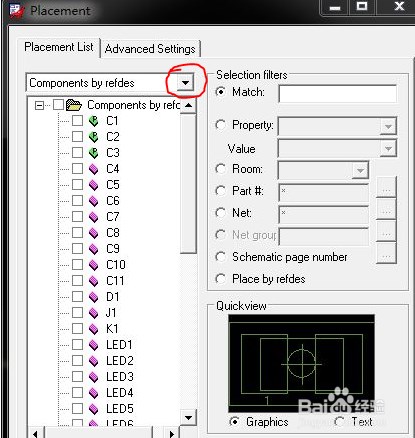Click the C6 purple component icon
415x438 pixels.
[x=94, y=201]
